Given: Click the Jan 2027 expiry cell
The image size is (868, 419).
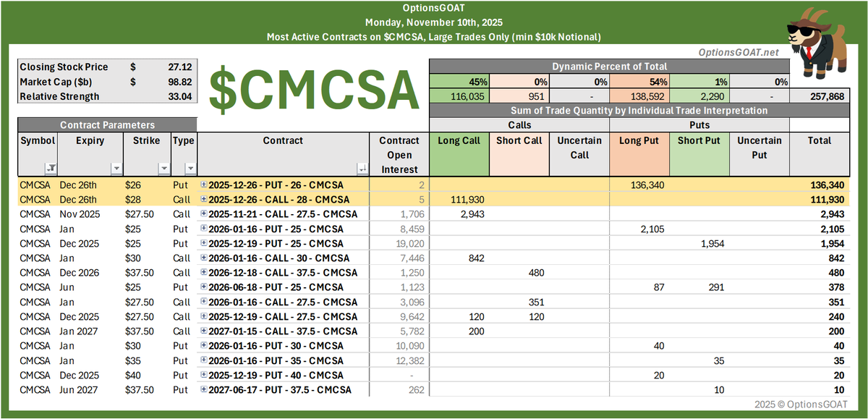Looking at the screenshot, I should [x=91, y=331].
